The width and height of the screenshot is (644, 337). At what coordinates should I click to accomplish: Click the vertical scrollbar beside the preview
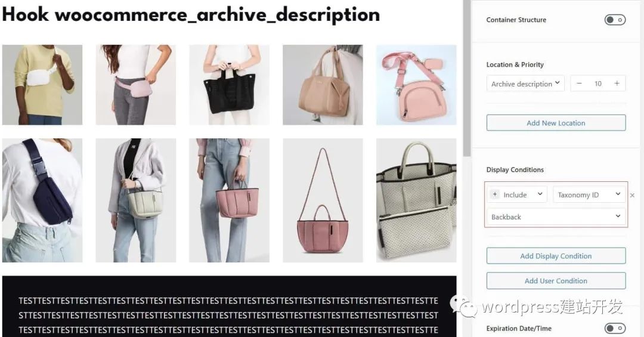[x=467, y=78]
